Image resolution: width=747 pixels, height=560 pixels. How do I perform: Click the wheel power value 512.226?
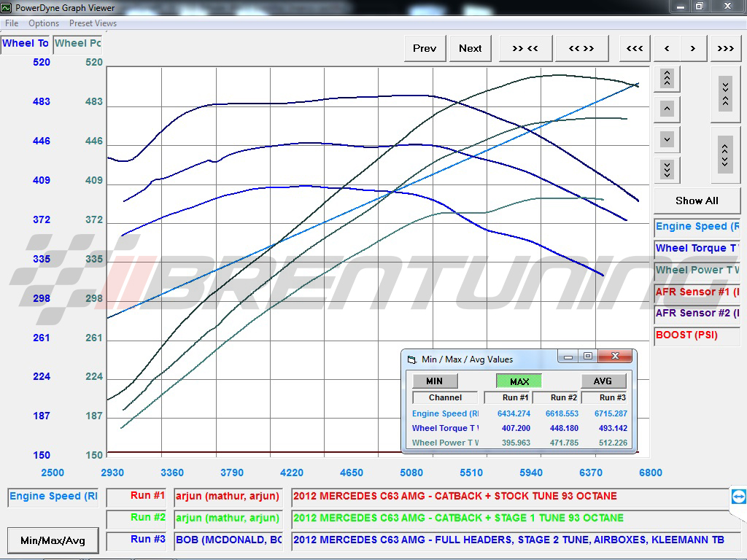tap(613, 443)
